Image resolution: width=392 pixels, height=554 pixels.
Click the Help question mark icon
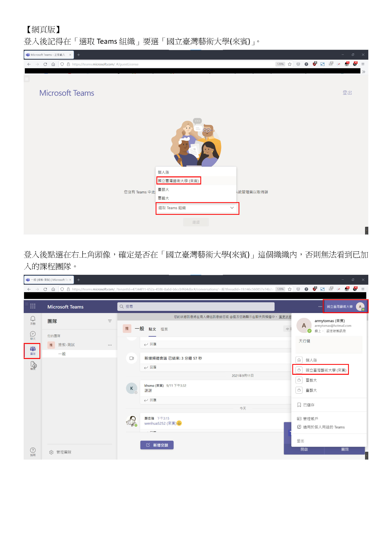(x=33, y=451)
